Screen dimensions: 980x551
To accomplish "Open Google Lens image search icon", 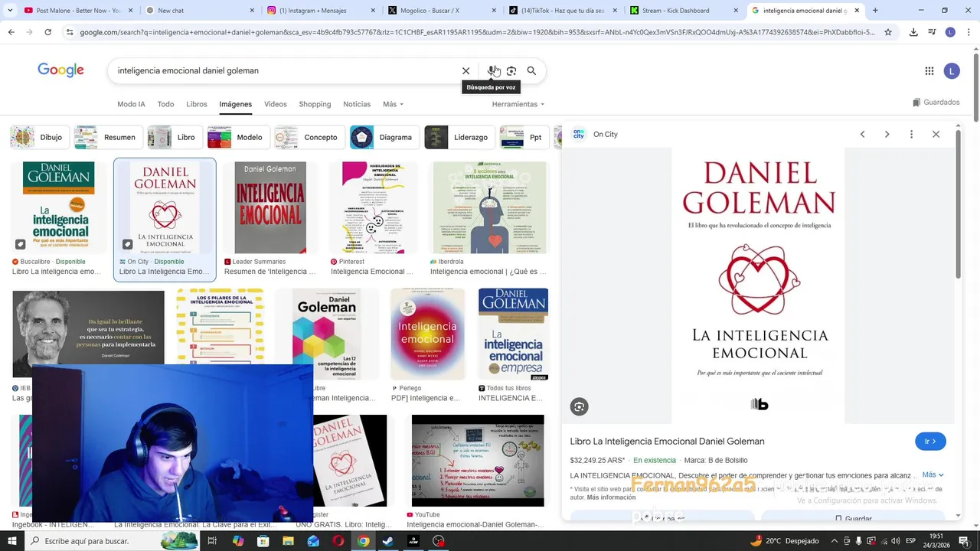I will 511,70.
